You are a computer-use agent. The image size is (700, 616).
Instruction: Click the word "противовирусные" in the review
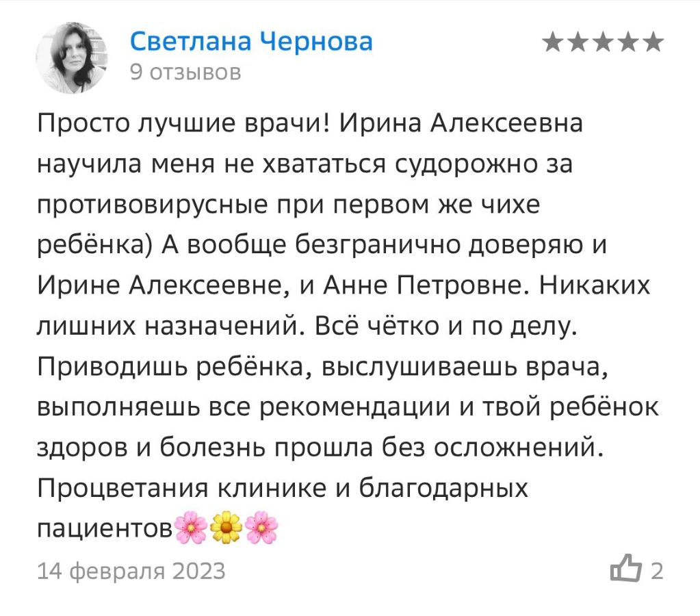coord(144,207)
